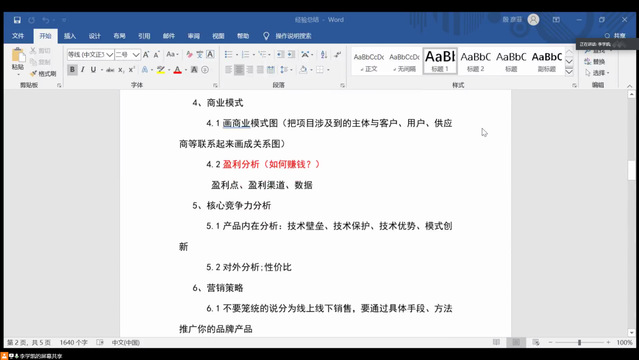
Task: Toggle Italic formatting
Action: tap(83, 70)
